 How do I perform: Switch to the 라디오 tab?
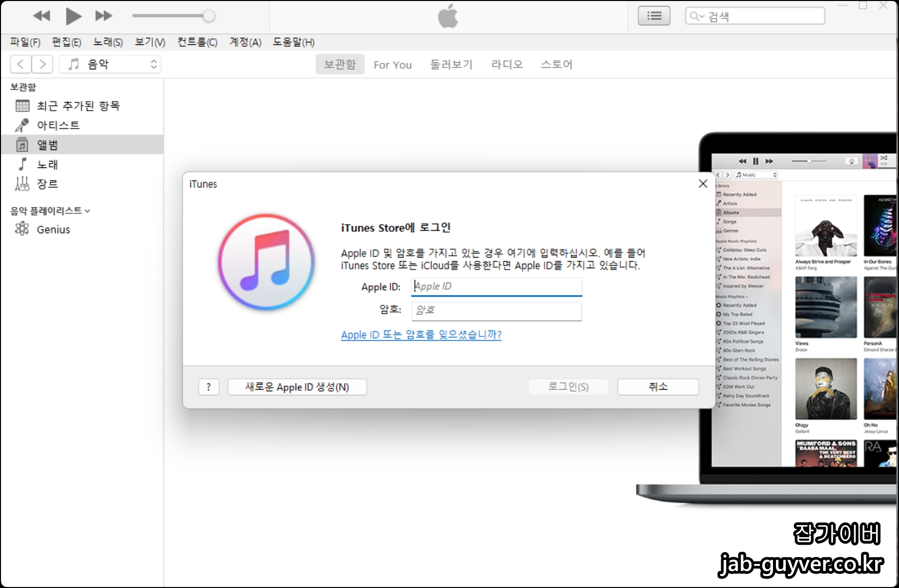(x=507, y=64)
